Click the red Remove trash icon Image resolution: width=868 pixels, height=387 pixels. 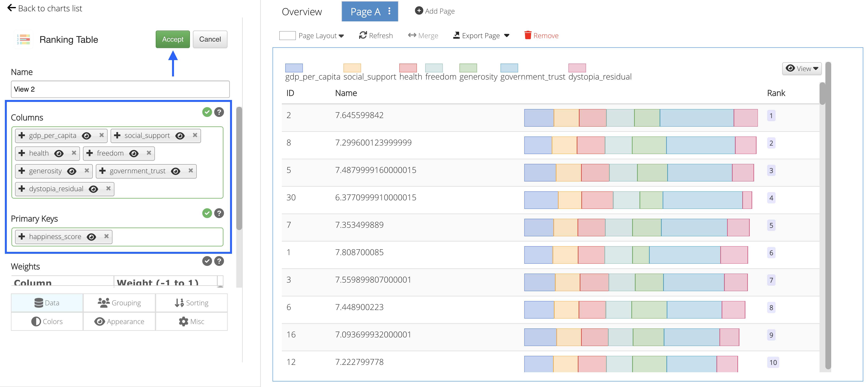click(528, 35)
